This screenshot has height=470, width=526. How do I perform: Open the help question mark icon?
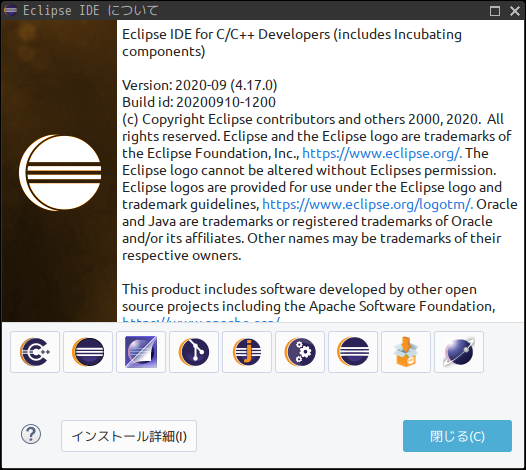pos(31,434)
